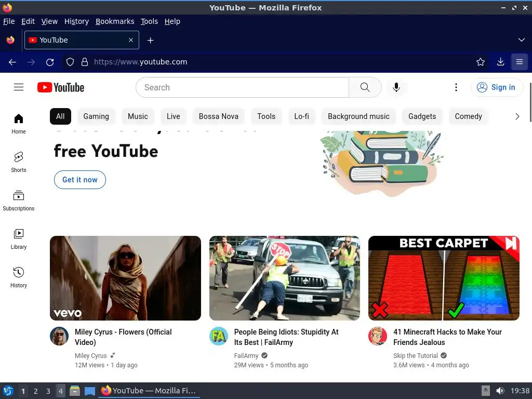This screenshot has height=399, width=532.
Task: Click the Miley Cyrus channel avatar
Action: (x=59, y=336)
